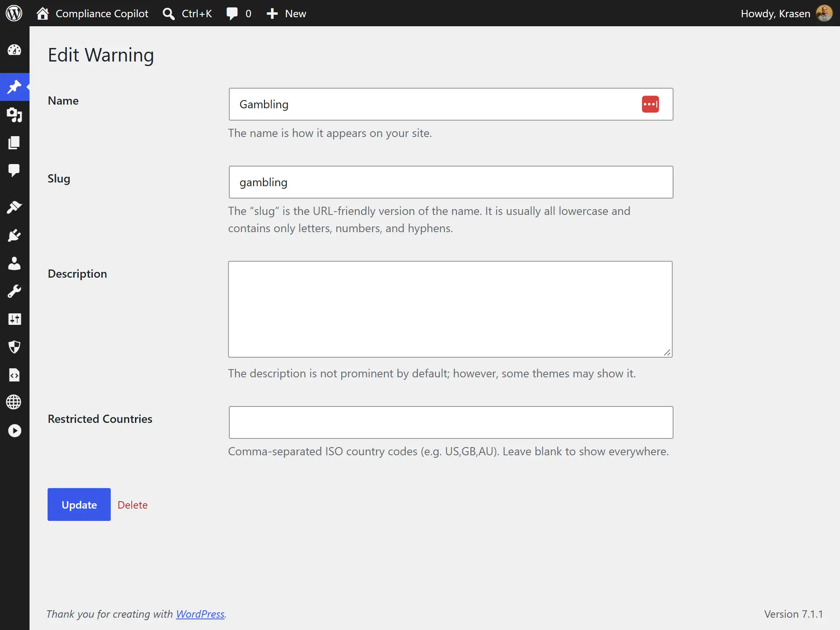Viewport: 840px width, 630px height.
Task: Open the Pages sidebar icon
Action: pyautogui.click(x=14, y=143)
